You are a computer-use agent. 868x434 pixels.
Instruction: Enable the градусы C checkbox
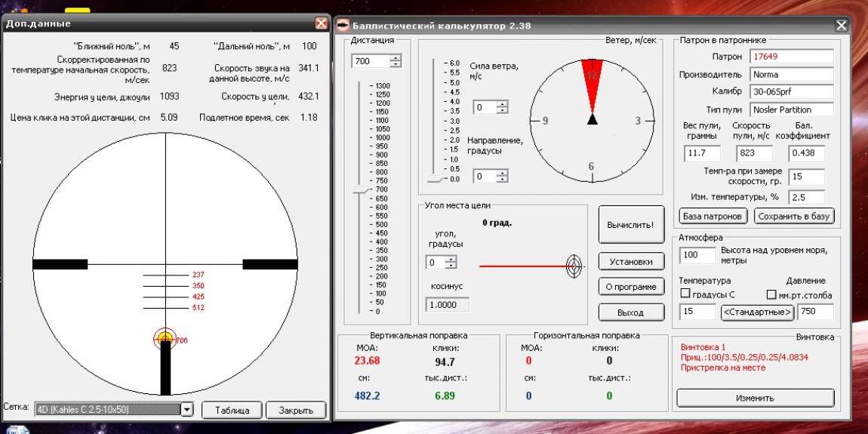(x=686, y=294)
